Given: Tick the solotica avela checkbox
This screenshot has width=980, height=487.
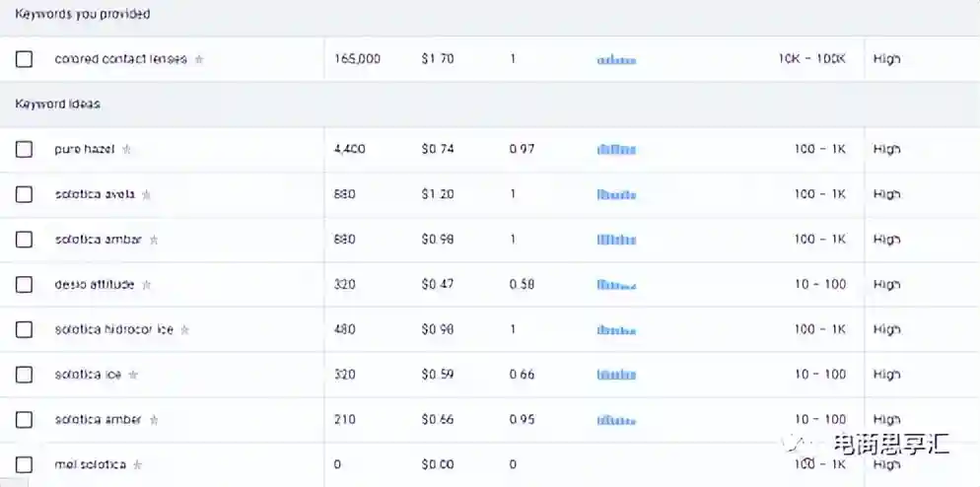Looking at the screenshot, I should point(24,195).
